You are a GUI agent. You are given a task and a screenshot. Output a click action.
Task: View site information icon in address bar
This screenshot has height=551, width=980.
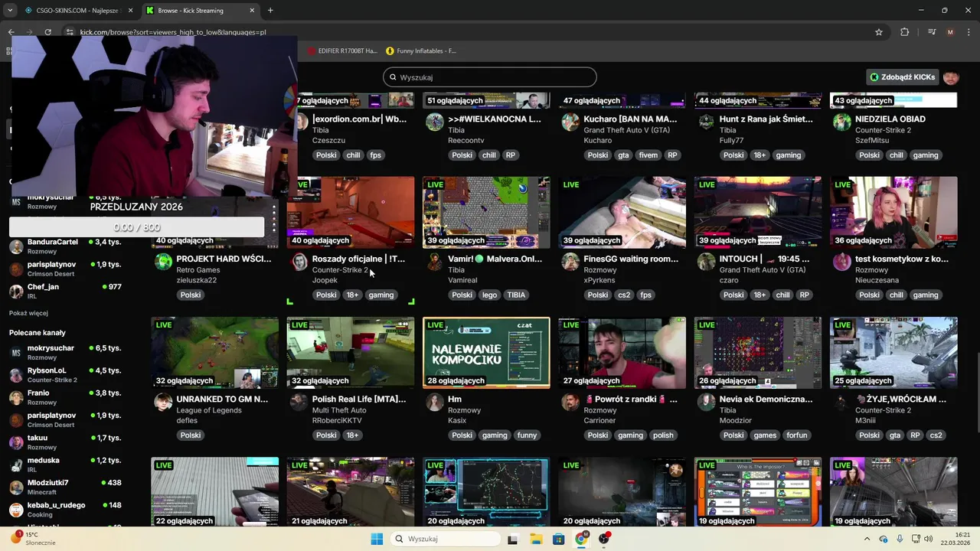pos(70,32)
